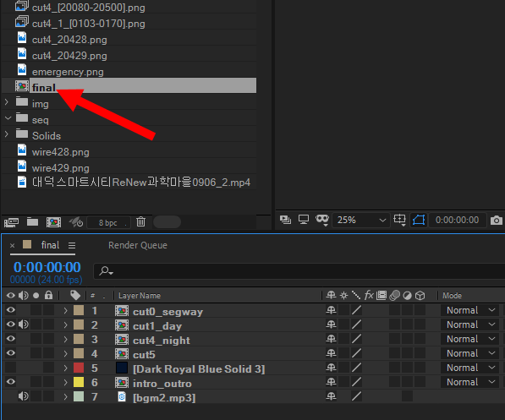The width and height of the screenshot is (505, 420).
Task: Hide the cut0_segway layer with eye toggle
Action: tap(11, 310)
